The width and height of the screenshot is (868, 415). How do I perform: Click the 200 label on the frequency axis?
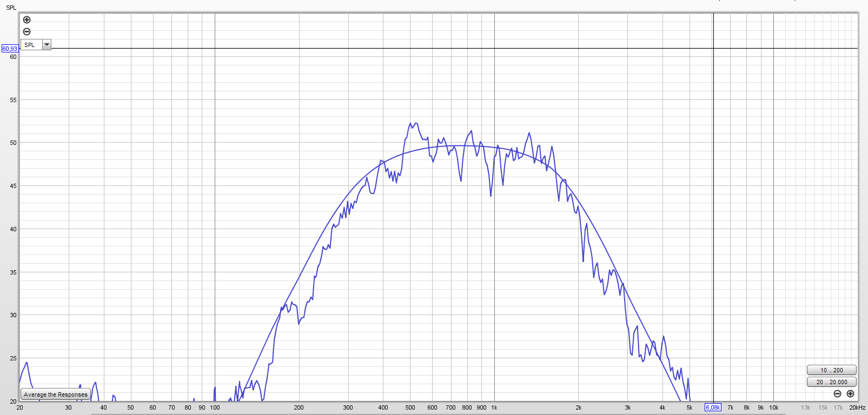click(299, 407)
